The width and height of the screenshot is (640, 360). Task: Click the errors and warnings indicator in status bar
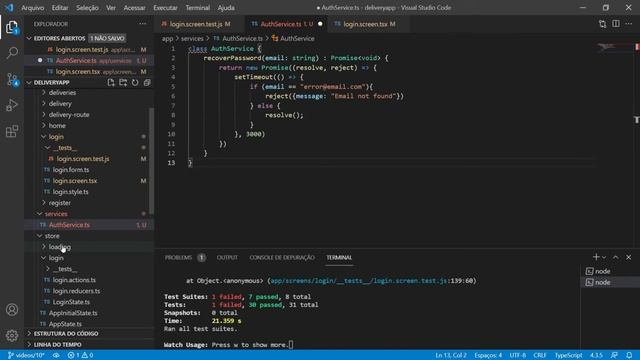tap(80, 355)
